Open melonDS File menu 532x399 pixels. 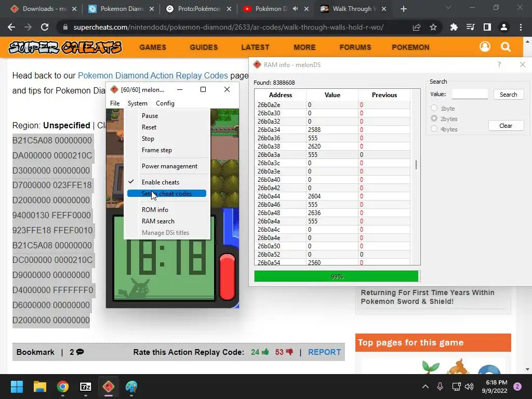click(x=115, y=103)
